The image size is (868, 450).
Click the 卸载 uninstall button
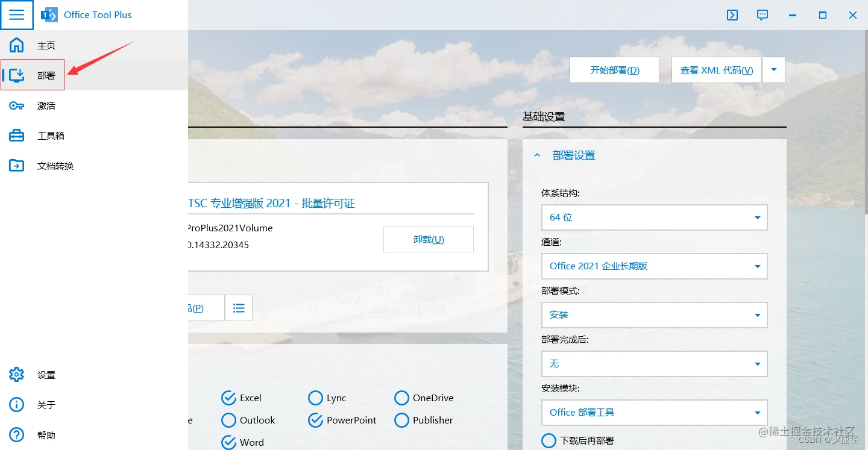tap(428, 239)
